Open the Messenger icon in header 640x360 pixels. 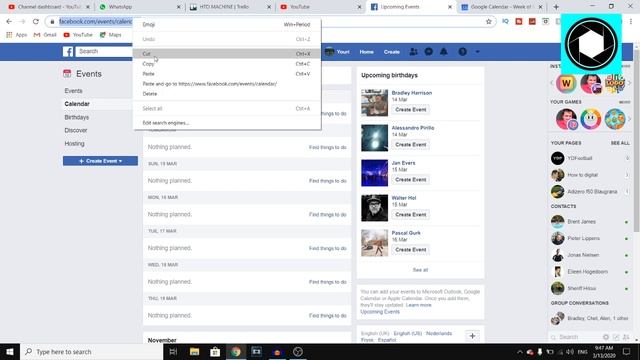tap(429, 52)
